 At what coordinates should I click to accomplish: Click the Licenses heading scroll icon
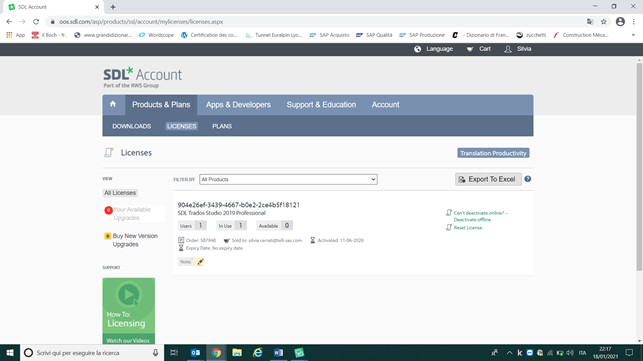click(x=108, y=153)
